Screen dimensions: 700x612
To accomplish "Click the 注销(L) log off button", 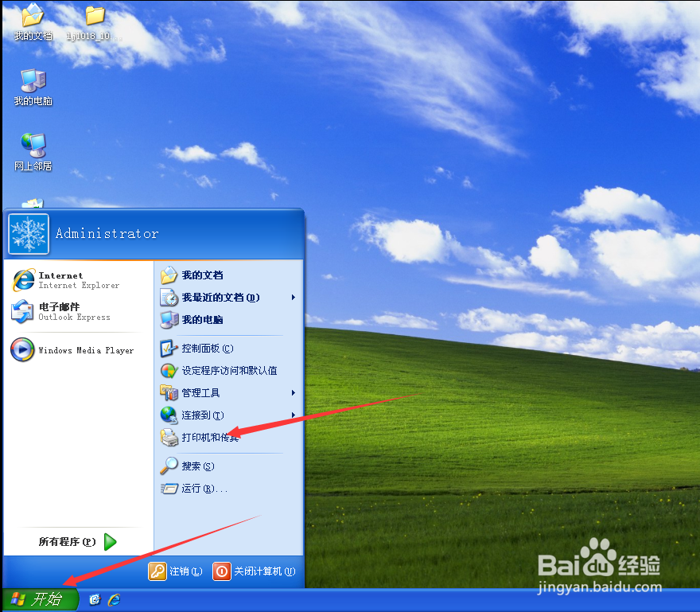I will (176, 571).
